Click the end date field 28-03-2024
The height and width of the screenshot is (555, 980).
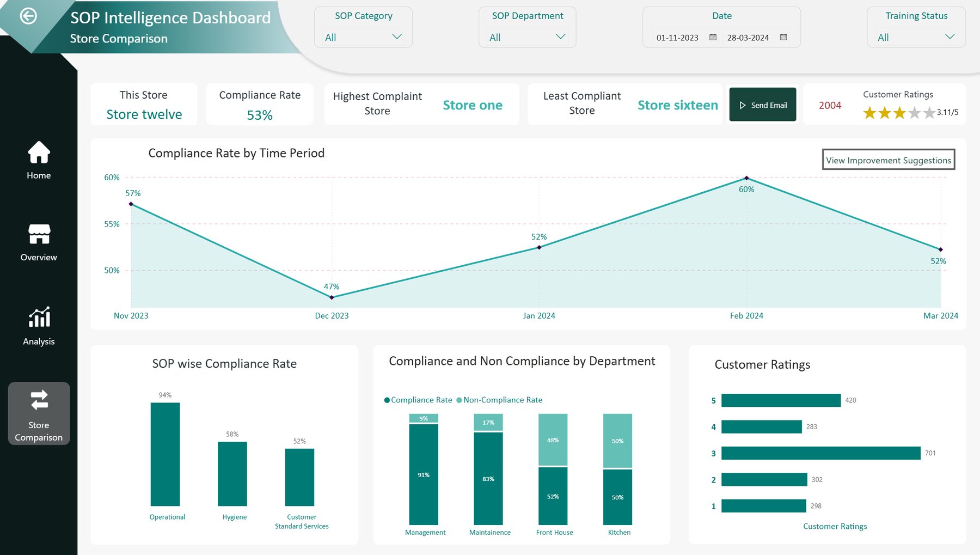748,38
